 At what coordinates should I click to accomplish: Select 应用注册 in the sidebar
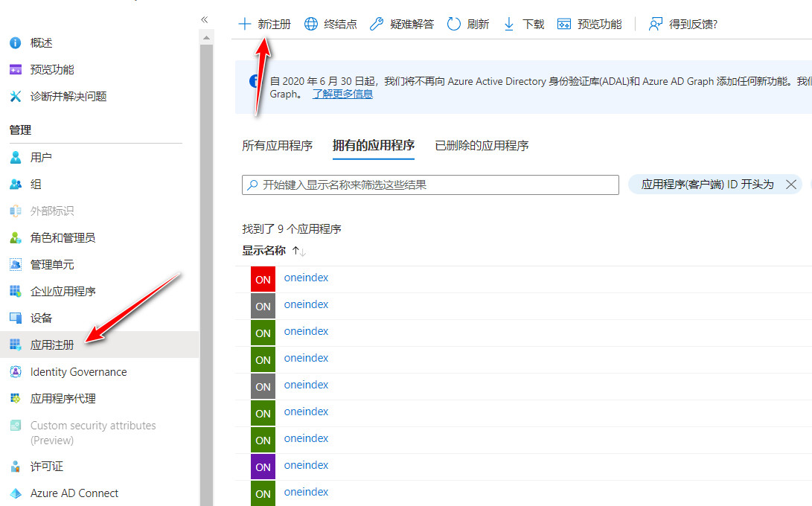coord(100,345)
